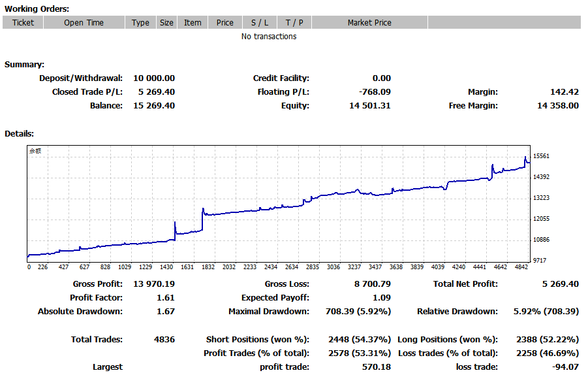Click the balance chart legend label

[x=35, y=151]
